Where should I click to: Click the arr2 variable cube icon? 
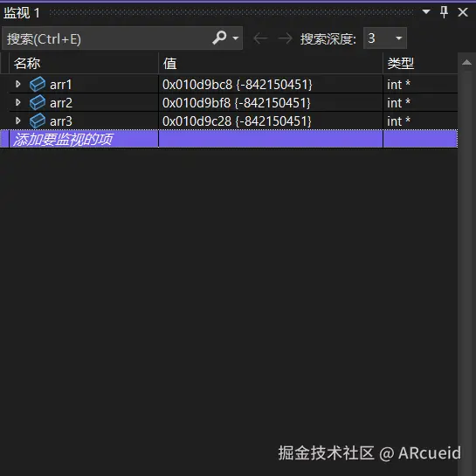click(x=38, y=102)
